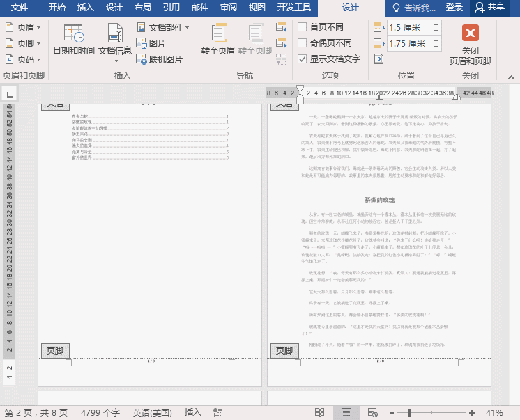This screenshot has height=420, width=520.
Task: Click 登录 sign in
Action: pyautogui.click(x=454, y=7)
